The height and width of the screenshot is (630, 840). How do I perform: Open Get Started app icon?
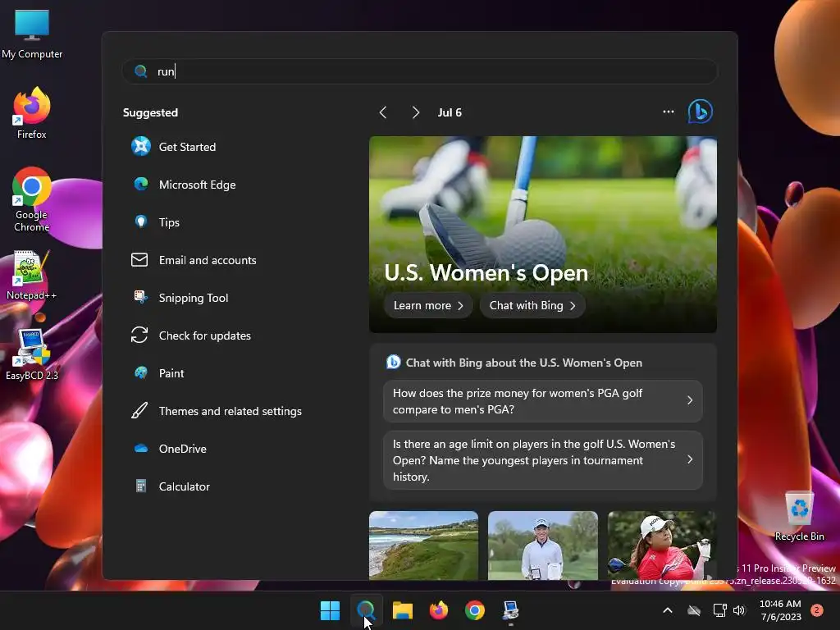pos(141,146)
